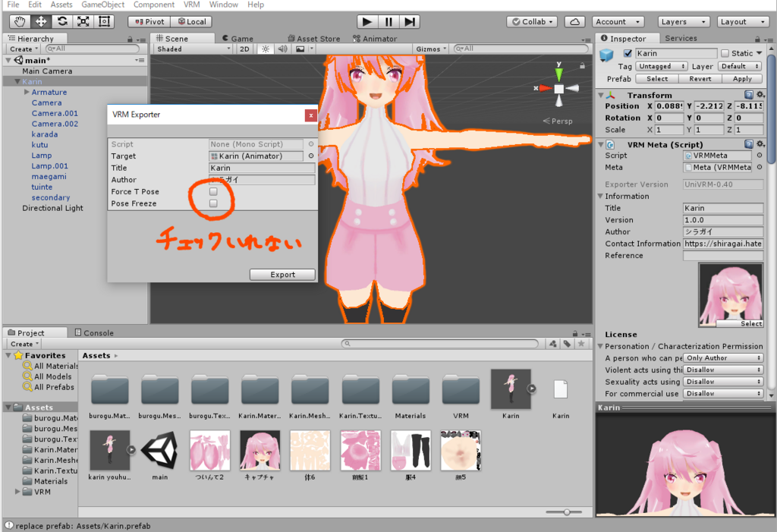Toggle Pivot handle position
This screenshot has height=532, width=777.
coord(149,22)
